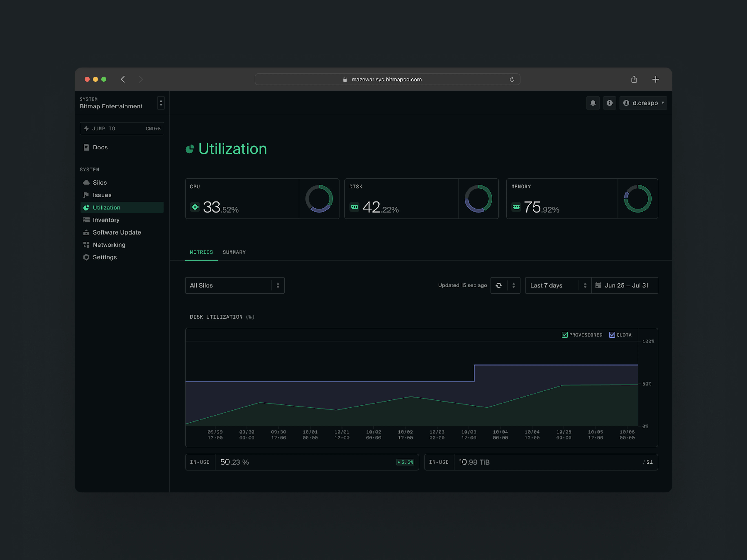Open refresh interval stepper next to refresh
Screen dimensions: 747x560
tap(513, 286)
